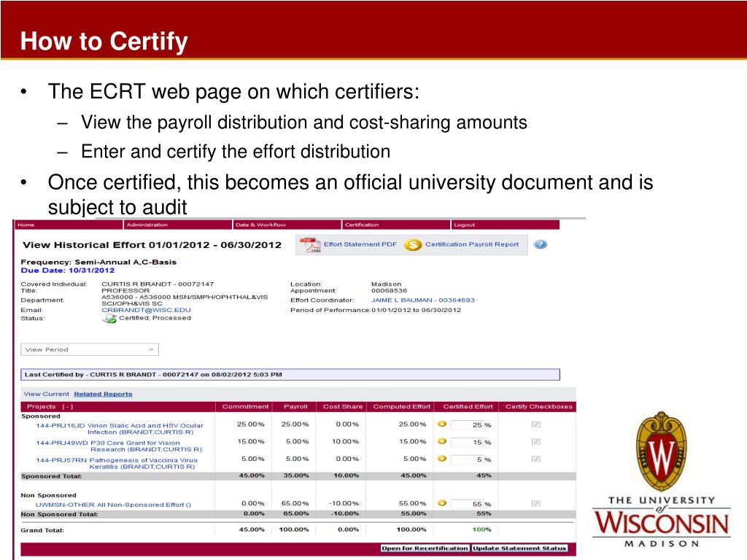Open project 144-PRJ16JD Virion Sialic Acid link
Viewport: 747px width, 560px height.
(119, 429)
